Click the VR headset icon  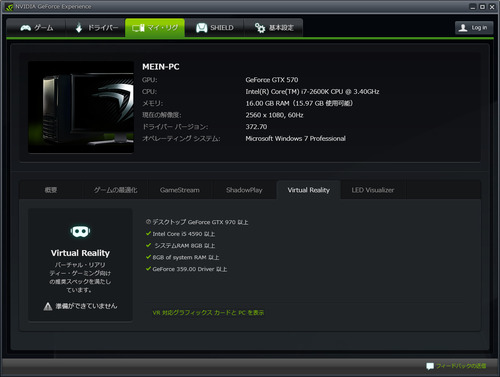tap(80, 231)
